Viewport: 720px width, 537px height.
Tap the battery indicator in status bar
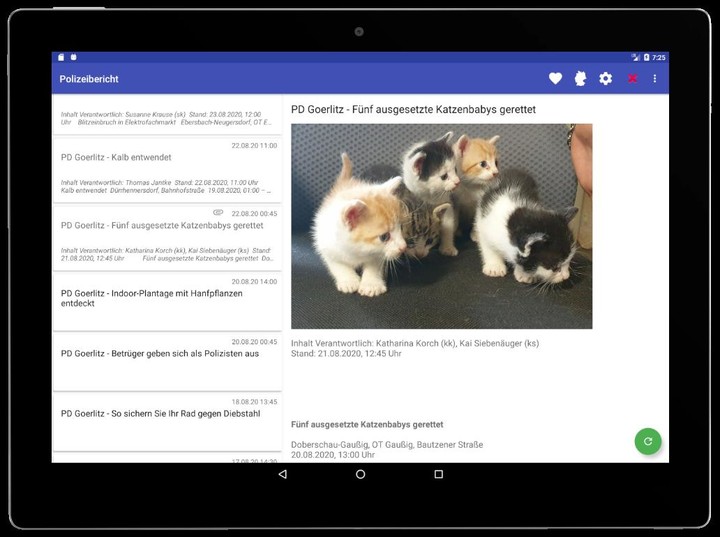[x=646, y=57]
